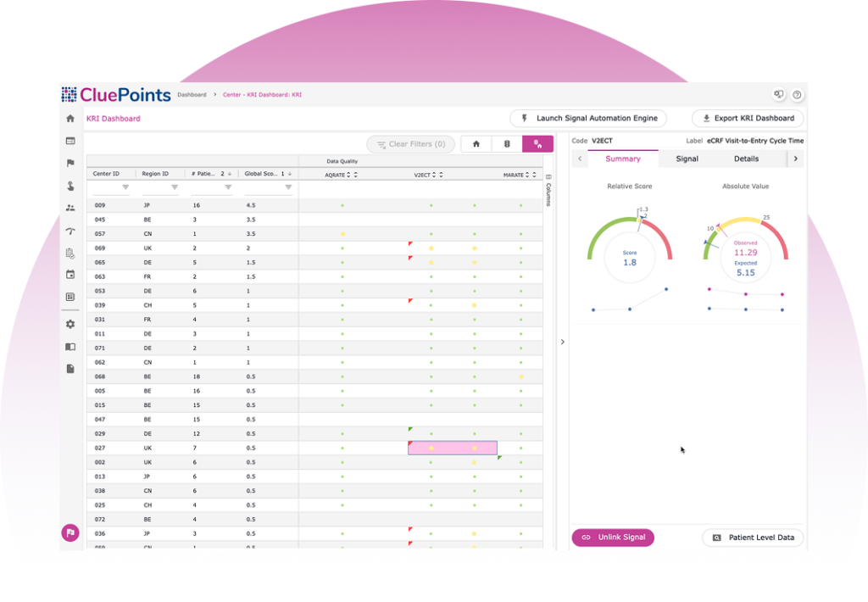The image size is (868, 602).
Task: Switch to the Signal tab
Action: pos(687,159)
